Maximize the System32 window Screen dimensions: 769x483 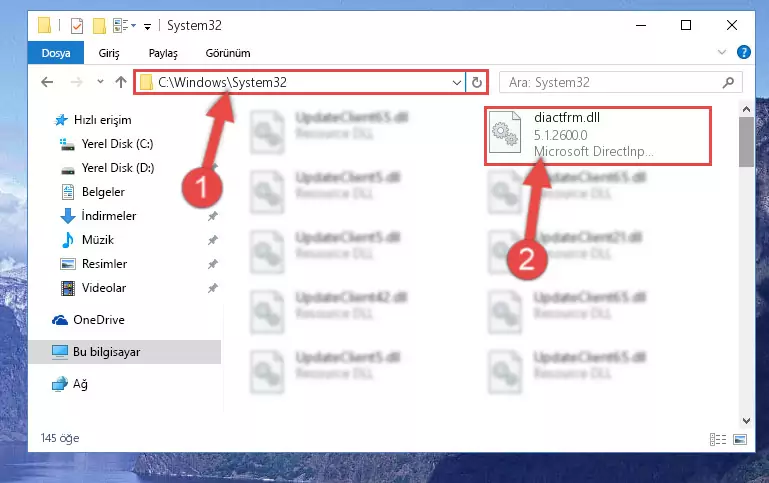686,25
